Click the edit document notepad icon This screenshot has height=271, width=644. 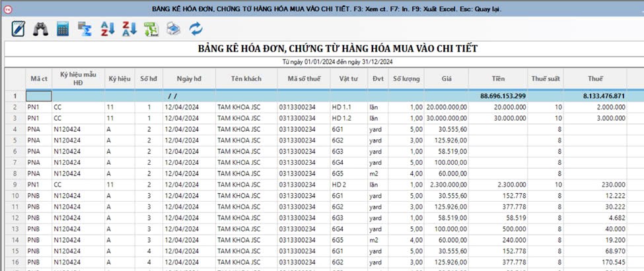pyautogui.click(x=18, y=29)
